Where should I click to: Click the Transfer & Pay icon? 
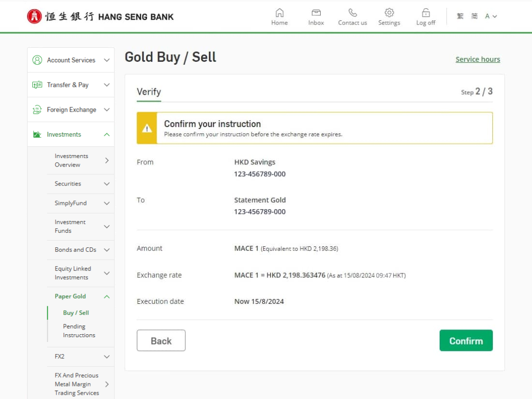[37, 85]
